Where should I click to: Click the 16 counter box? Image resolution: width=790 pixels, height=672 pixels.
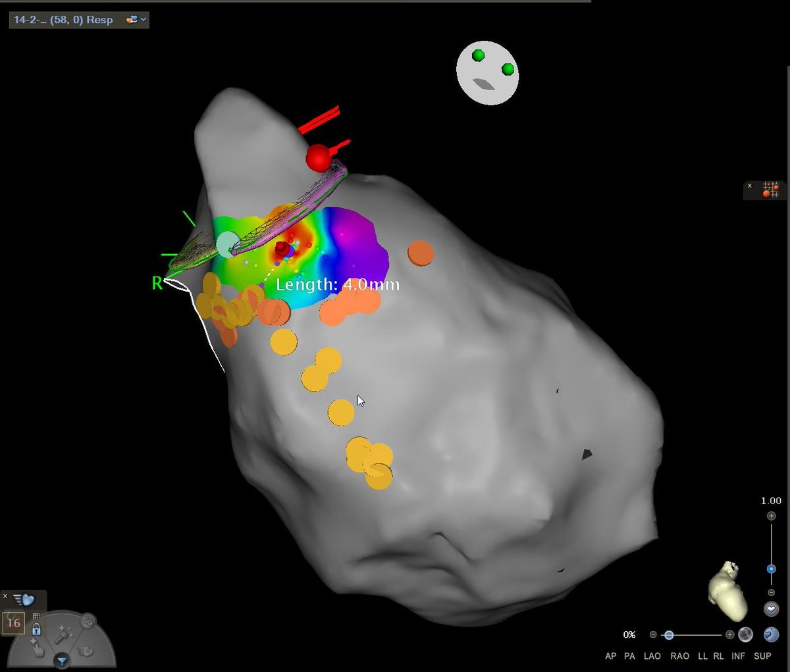click(14, 623)
